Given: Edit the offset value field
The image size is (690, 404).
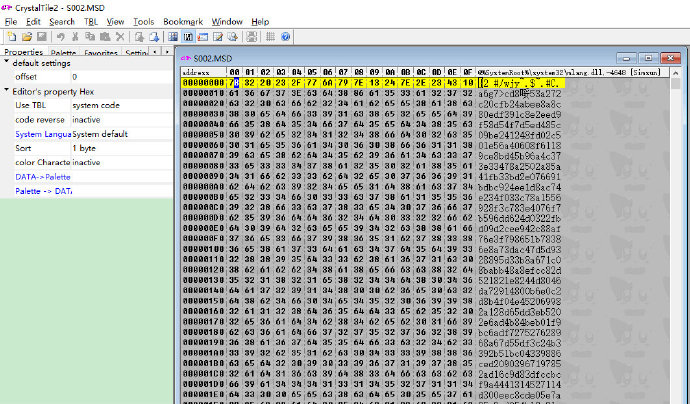Looking at the screenshot, I should click(121, 77).
